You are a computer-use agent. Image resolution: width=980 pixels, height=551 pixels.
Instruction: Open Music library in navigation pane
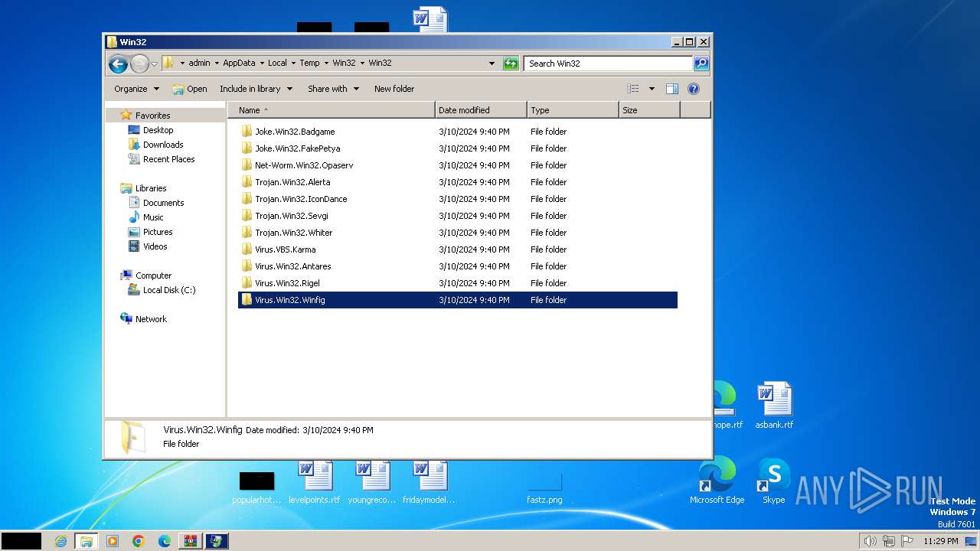tap(153, 217)
